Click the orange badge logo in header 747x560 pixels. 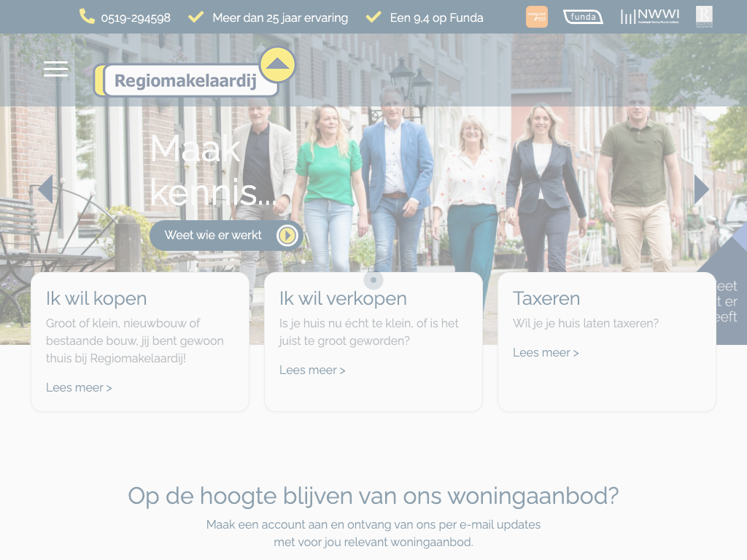pos(536,17)
